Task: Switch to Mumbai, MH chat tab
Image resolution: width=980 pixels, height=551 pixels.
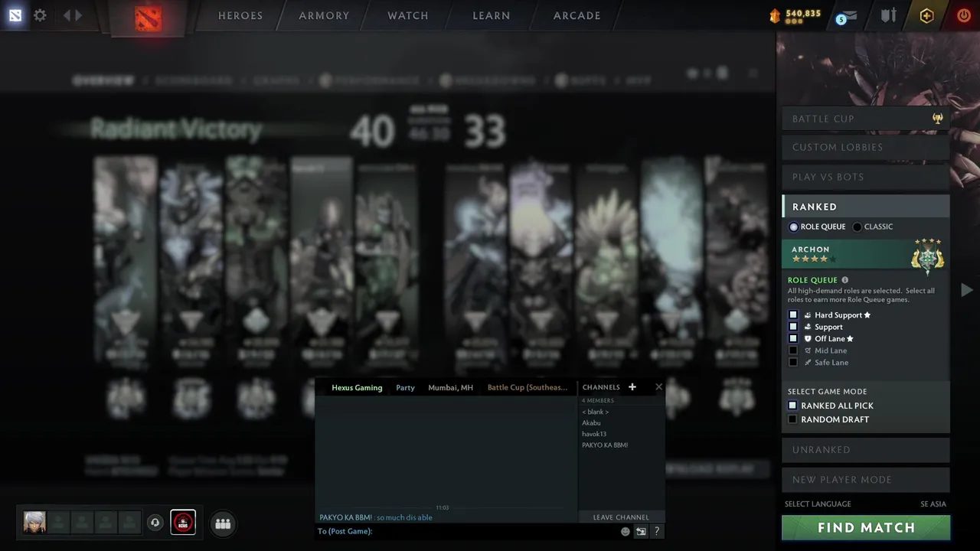Action: click(450, 388)
